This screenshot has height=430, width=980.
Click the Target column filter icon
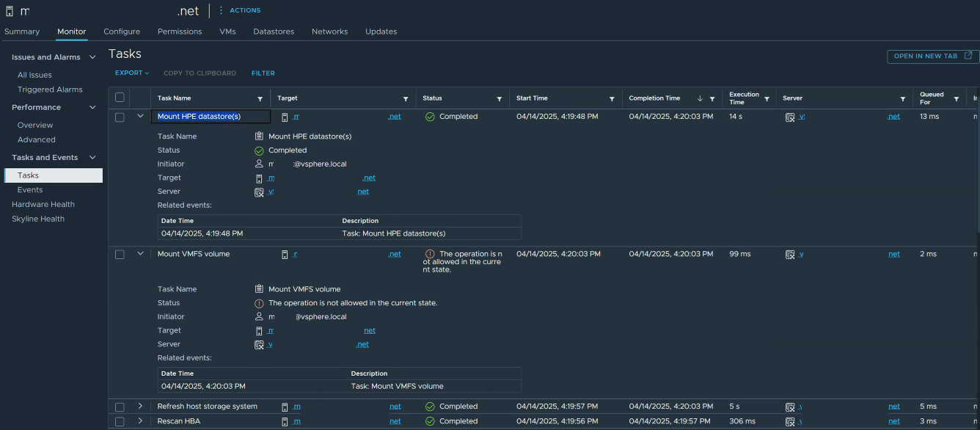click(406, 99)
